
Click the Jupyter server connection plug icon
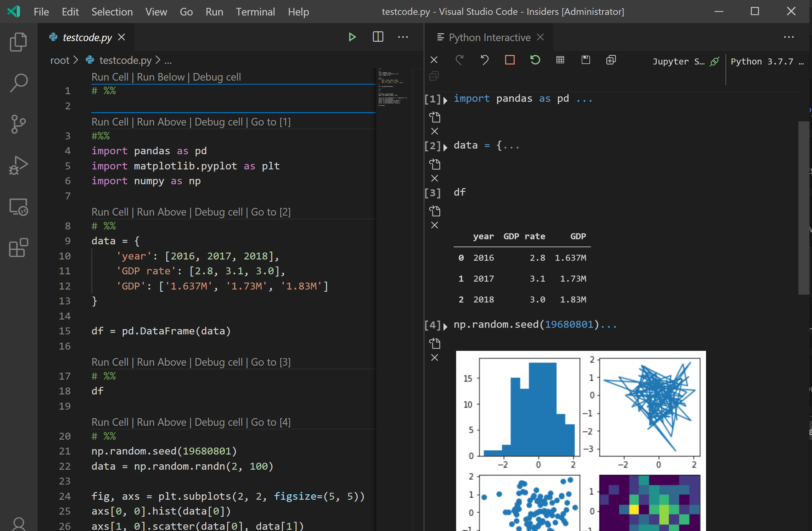point(715,61)
